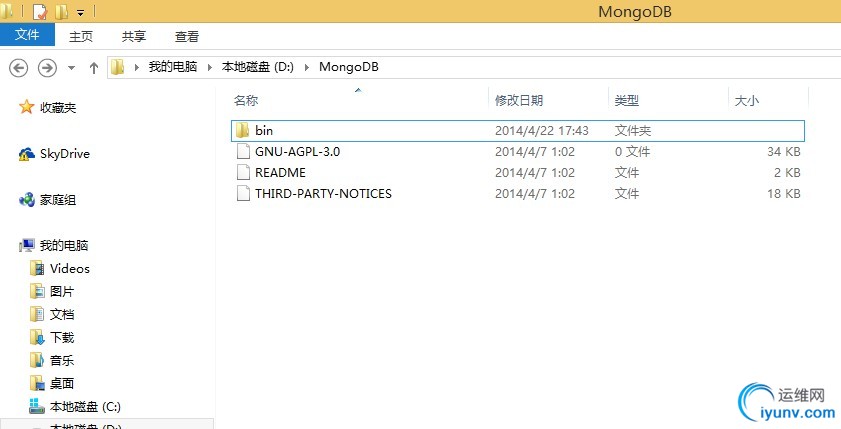Open 下载 in the navigation pane
Image resolution: width=841 pixels, height=429 pixels.
pos(62,337)
